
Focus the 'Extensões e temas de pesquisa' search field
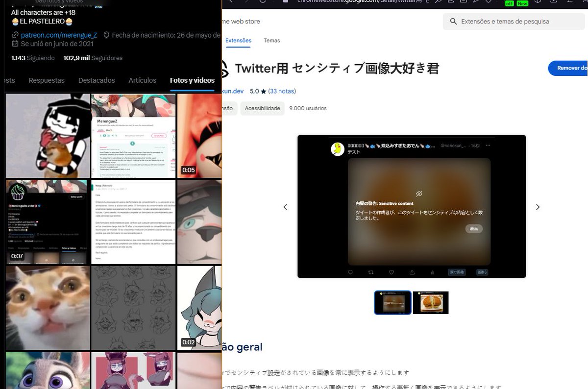(x=514, y=22)
